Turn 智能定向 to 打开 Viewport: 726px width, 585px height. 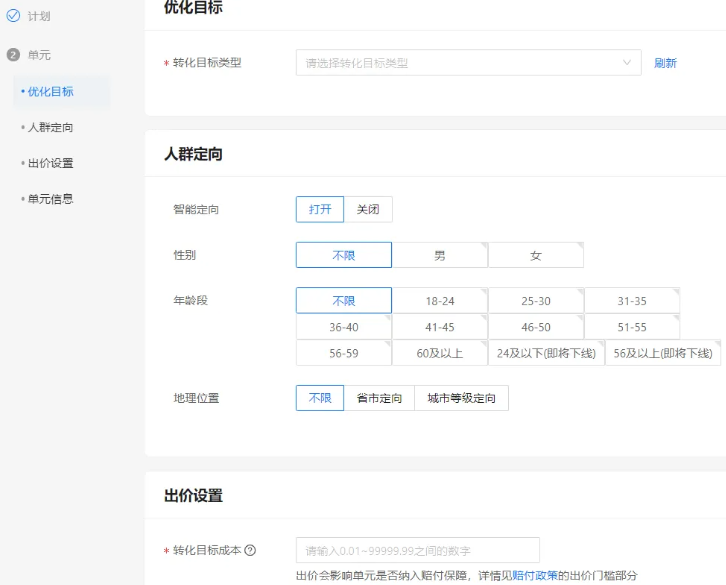coord(320,209)
